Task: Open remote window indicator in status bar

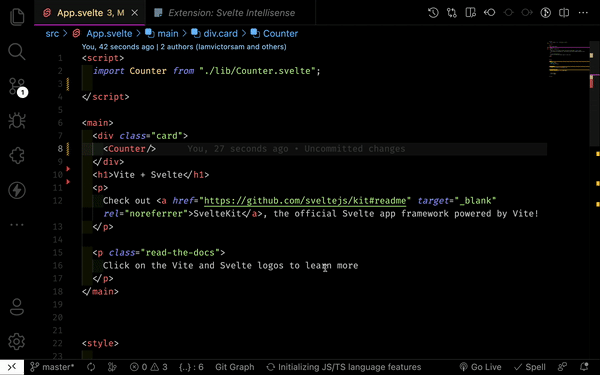Action: (12, 367)
